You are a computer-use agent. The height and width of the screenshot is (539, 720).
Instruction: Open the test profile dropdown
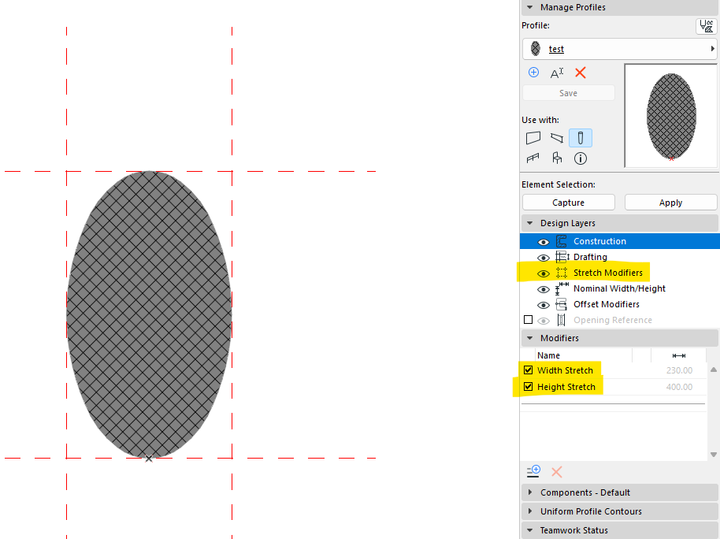(619, 49)
